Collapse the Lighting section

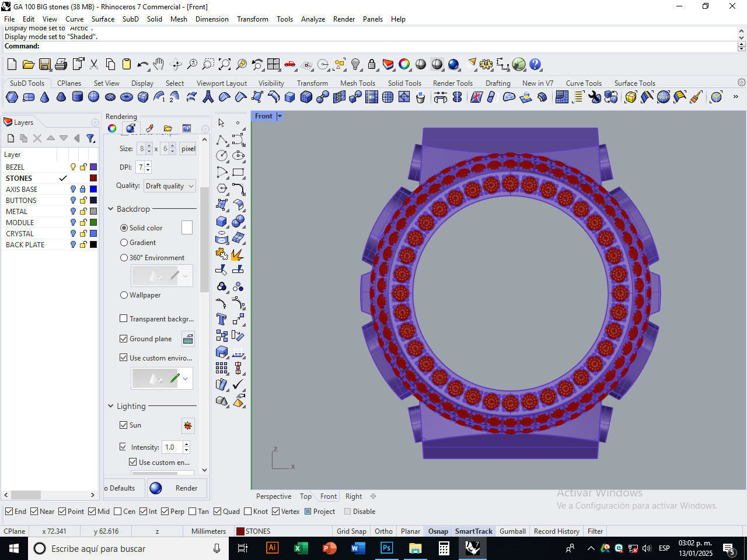111,406
